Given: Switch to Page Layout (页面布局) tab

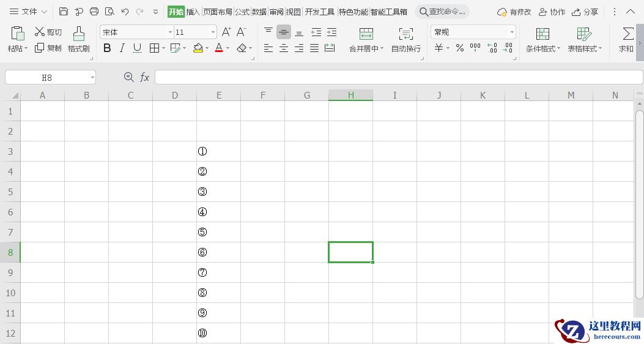Looking at the screenshot, I should tap(218, 12).
